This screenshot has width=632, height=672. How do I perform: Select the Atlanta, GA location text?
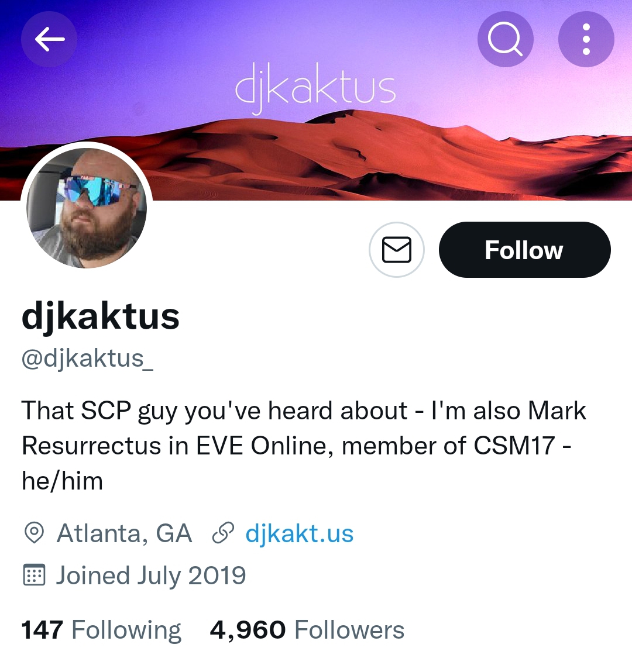(124, 533)
